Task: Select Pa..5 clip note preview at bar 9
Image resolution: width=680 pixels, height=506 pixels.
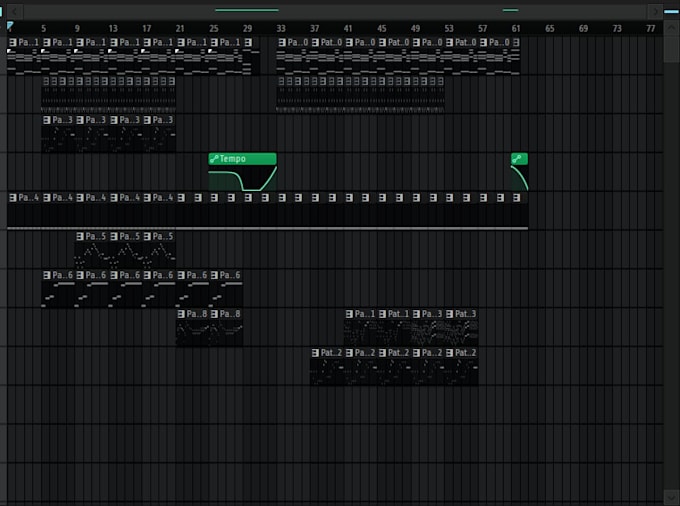Action: [x=92, y=255]
